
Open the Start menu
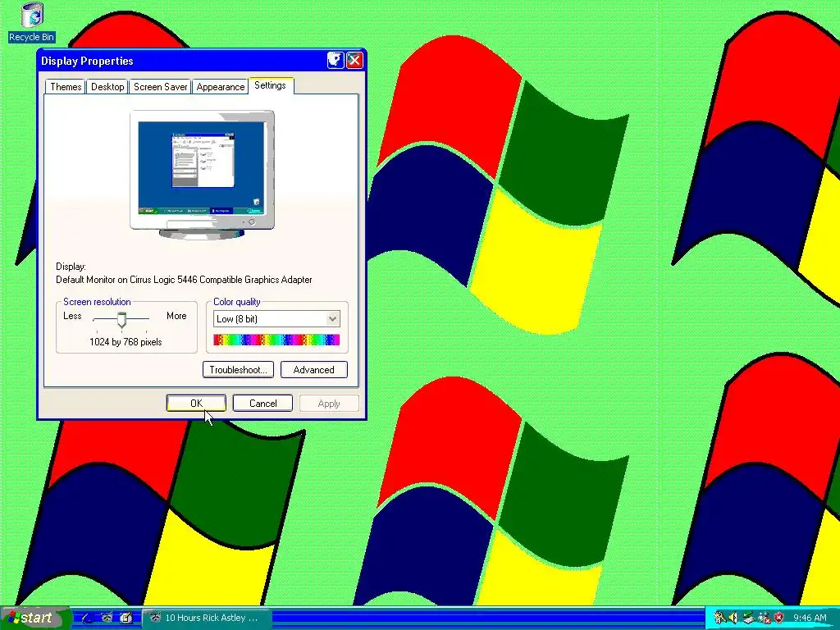(35, 618)
